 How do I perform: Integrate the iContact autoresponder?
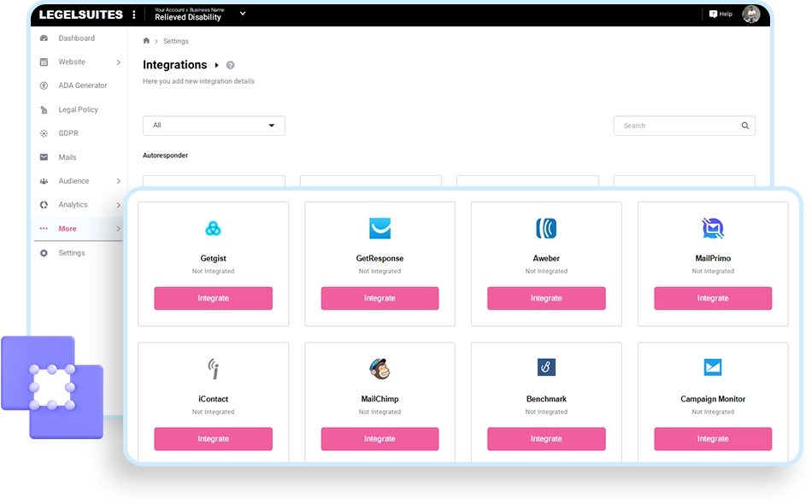[x=214, y=439]
